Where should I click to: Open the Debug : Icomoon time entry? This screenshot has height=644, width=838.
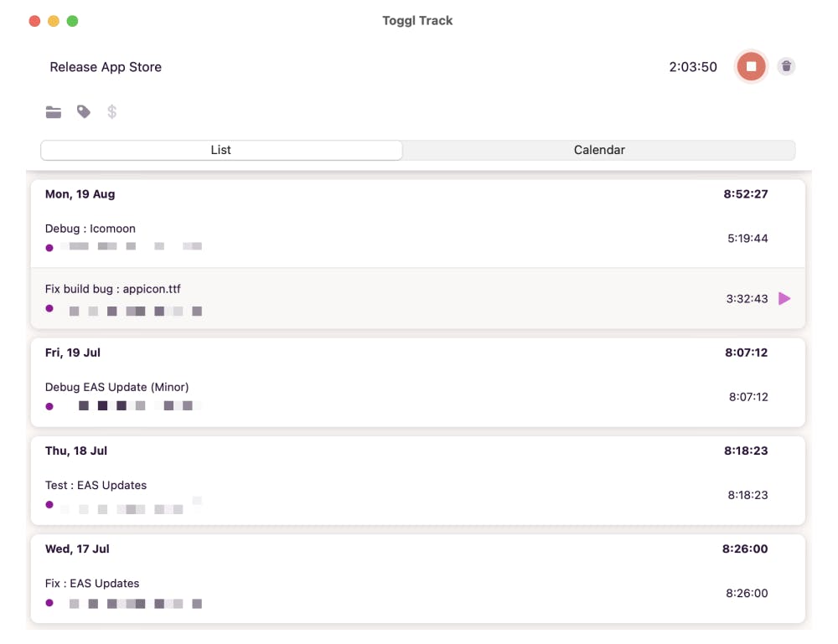point(91,229)
